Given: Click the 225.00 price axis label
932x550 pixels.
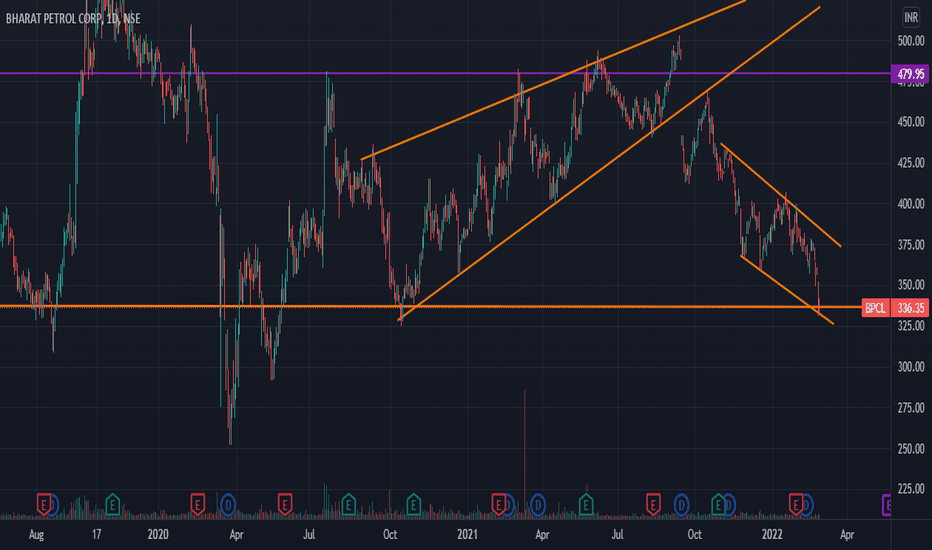Looking at the screenshot, I should pos(911,489).
